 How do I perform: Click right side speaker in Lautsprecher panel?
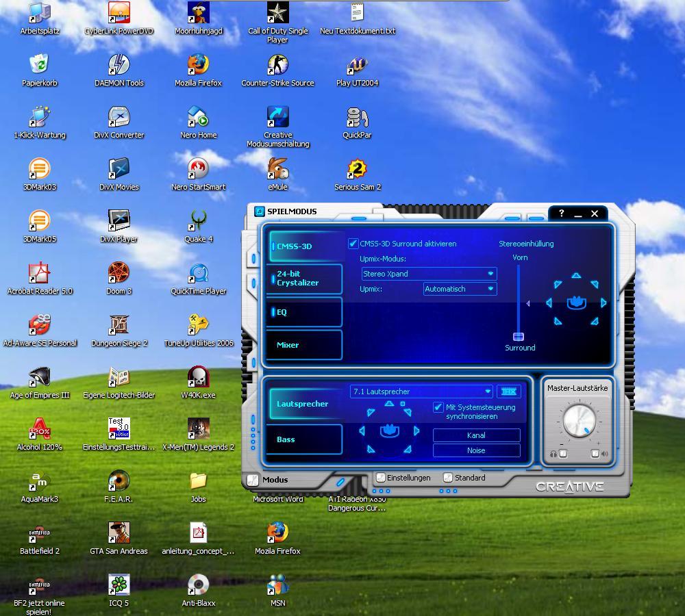point(416,431)
